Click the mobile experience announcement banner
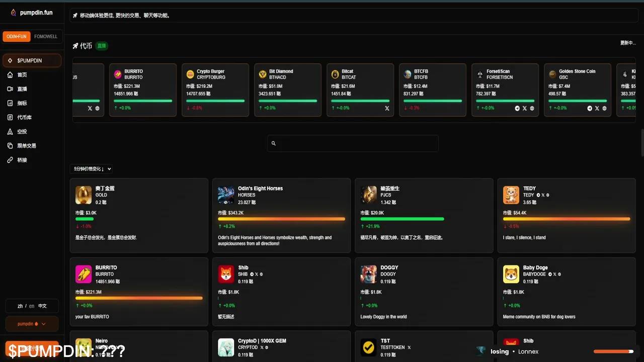The image size is (644, 362). 353,16
